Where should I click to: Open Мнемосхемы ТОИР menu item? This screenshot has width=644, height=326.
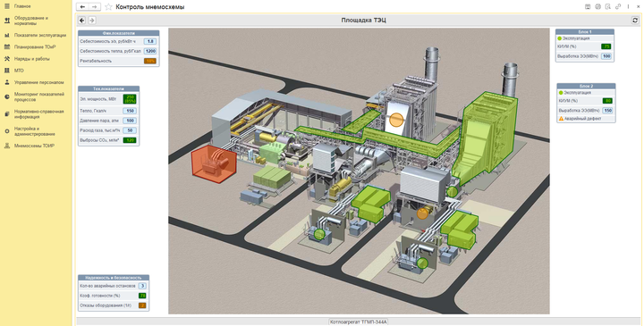(35, 146)
